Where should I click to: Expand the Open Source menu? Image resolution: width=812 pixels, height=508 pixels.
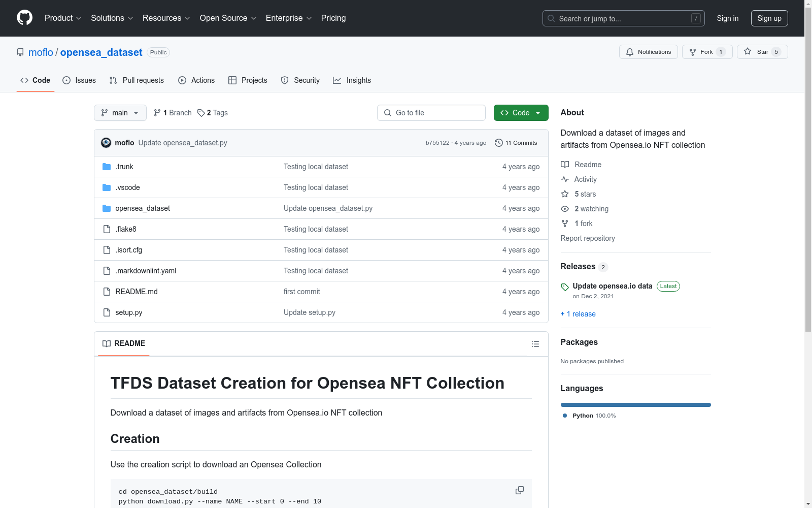(x=228, y=18)
